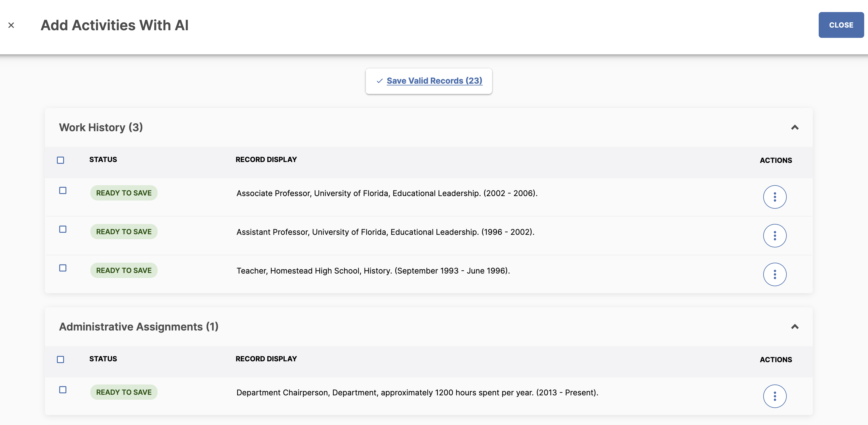
Task: Check the Associate Professor record checkbox
Action: click(63, 190)
